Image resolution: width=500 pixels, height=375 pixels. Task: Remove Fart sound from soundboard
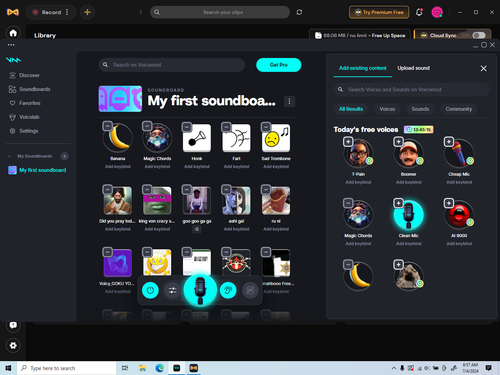226,127
